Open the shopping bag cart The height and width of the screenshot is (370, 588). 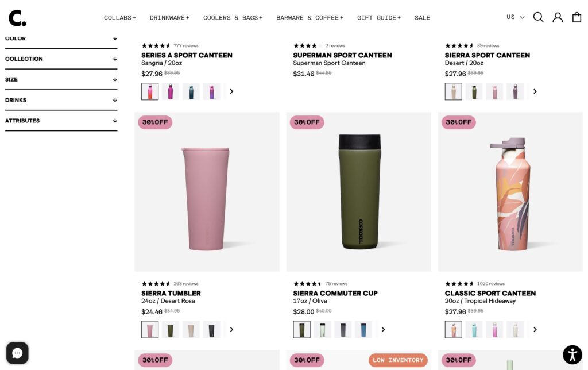(577, 17)
